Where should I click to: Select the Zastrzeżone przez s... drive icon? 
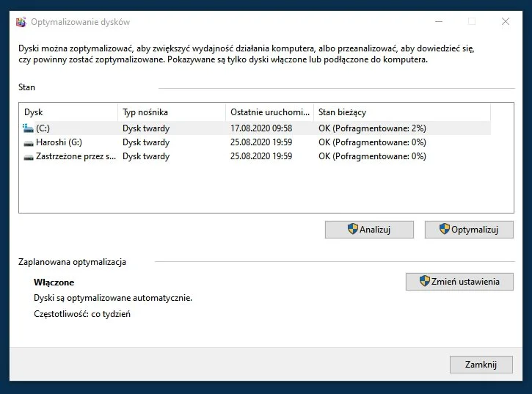pyautogui.click(x=29, y=157)
